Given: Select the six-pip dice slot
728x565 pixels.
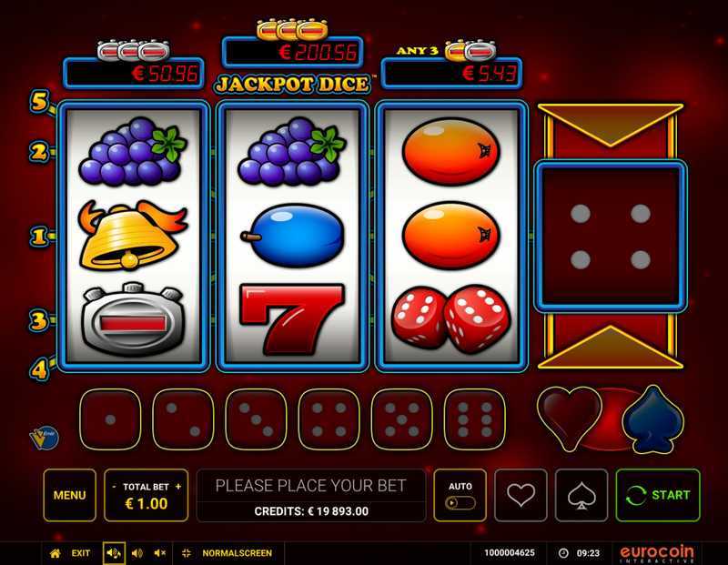Looking at the screenshot, I should tap(474, 419).
